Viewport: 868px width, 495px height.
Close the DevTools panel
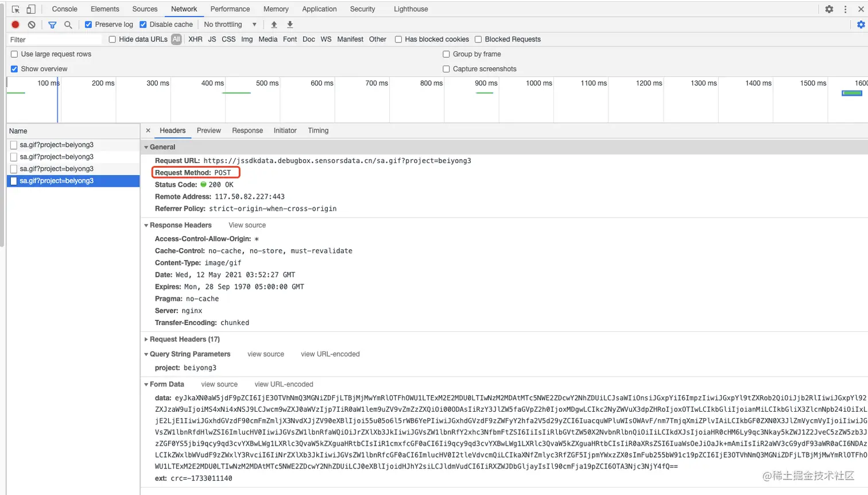[861, 9]
